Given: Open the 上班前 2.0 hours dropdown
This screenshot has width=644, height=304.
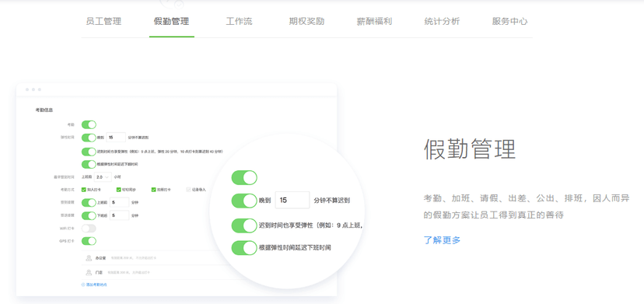Looking at the screenshot, I should pos(103,177).
